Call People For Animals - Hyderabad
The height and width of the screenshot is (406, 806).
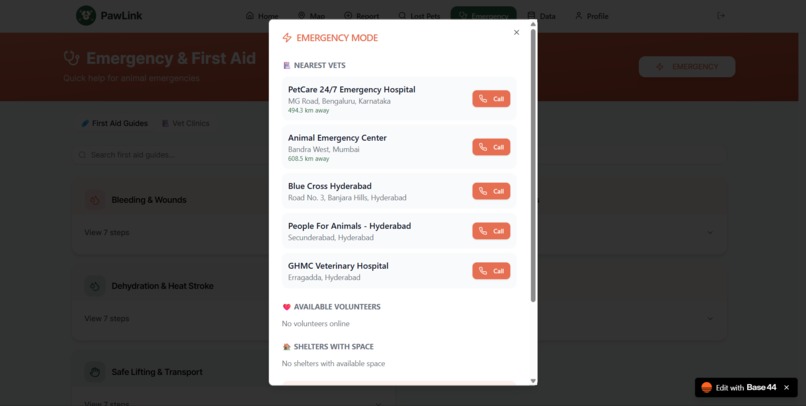point(491,231)
